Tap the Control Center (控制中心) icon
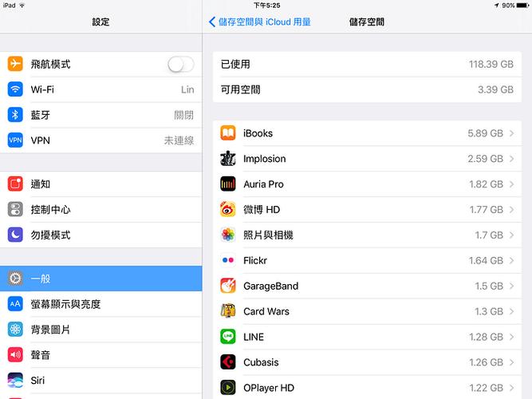The width and height of the screenshot is (532, 399). (15, 209)
